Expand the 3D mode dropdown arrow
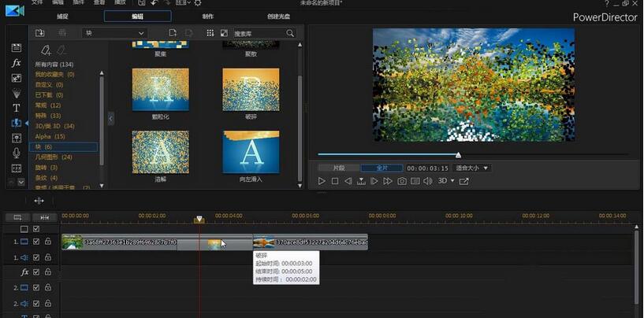This screenshot has height=318, width=644. pos(452,181)
